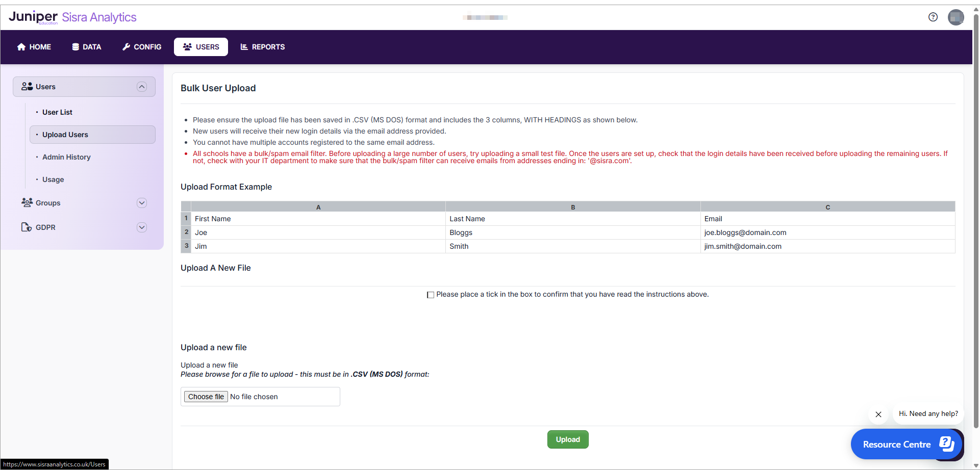Open User List in sidebar
The height and width of the screenshot is (470, 980).
(57, 112)
